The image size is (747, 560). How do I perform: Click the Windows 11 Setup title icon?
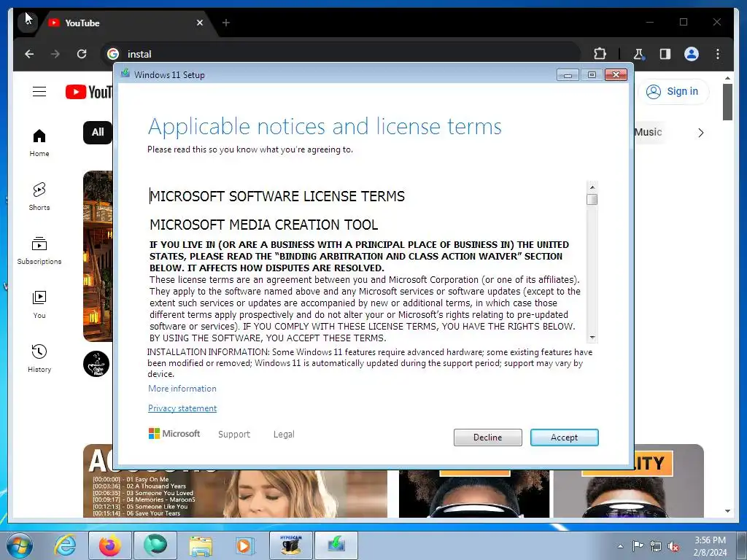pyautogui.click(x=125, y=74)
